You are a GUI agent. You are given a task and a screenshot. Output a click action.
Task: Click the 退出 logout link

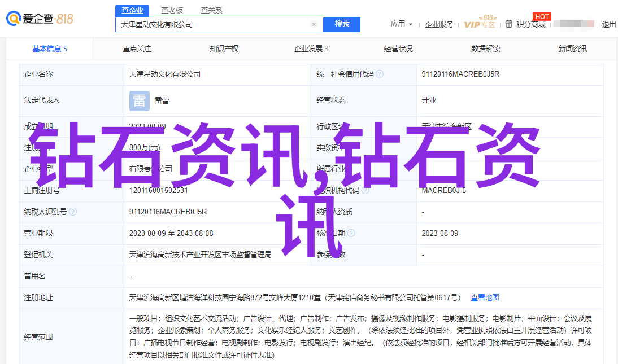609,24
